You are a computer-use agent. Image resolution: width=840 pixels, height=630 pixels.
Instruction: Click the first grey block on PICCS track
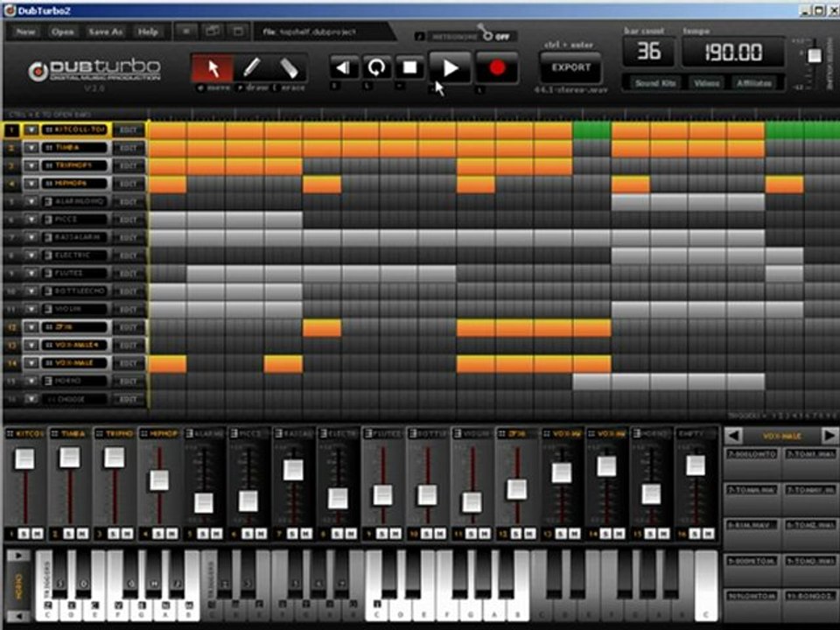pyautogui.click(x=168, y=220)
